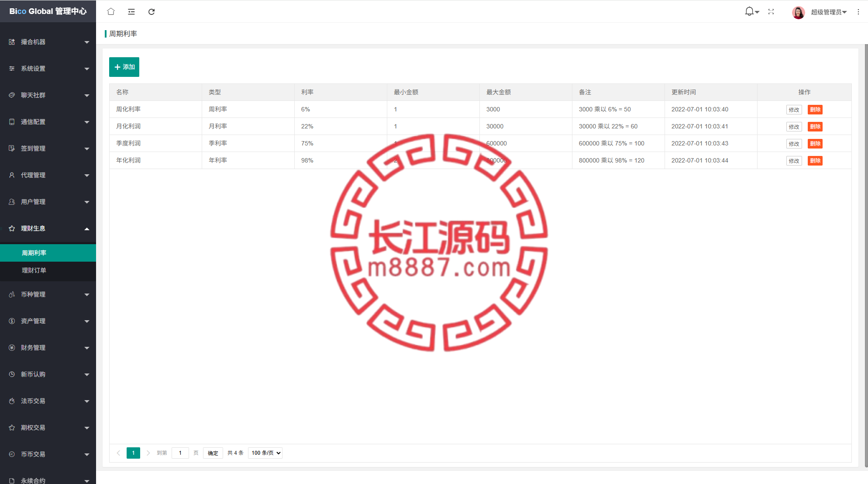Click the 币种管理 sidebar icon
This screenshot has height=484, width=868.
pos(12,294)
